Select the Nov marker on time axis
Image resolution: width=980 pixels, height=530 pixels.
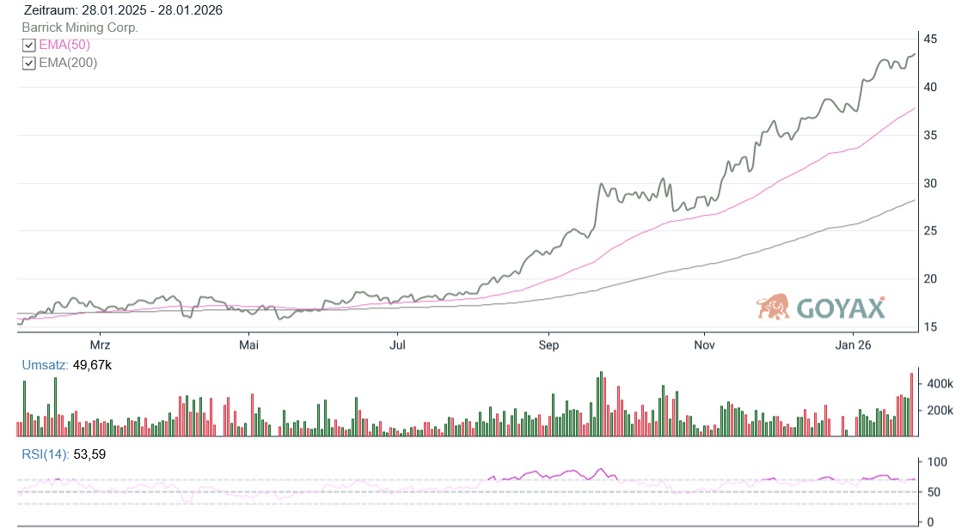click(x=704, y=345)
